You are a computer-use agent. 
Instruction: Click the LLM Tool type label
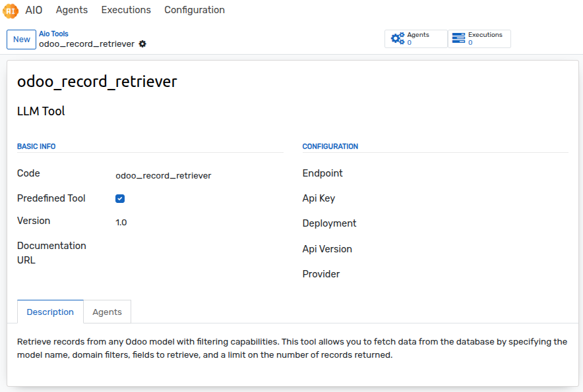pos(41,111)
